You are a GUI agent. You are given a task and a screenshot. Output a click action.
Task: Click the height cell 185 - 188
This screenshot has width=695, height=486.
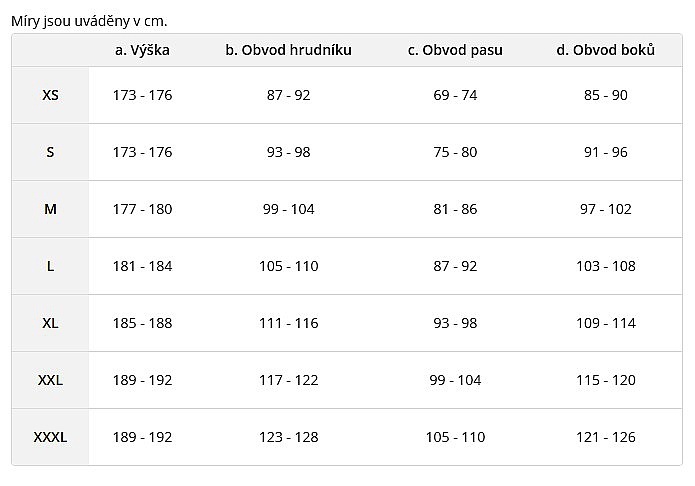click(x=142, y=323)
